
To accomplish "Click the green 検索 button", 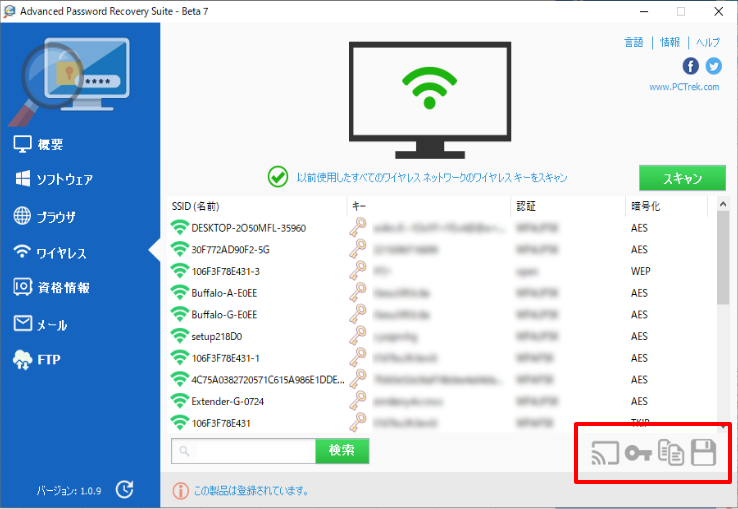I will 342,451.
